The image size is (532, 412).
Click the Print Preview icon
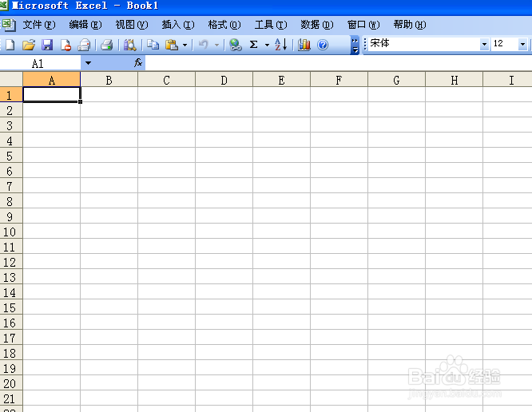(x=84, y=45)
